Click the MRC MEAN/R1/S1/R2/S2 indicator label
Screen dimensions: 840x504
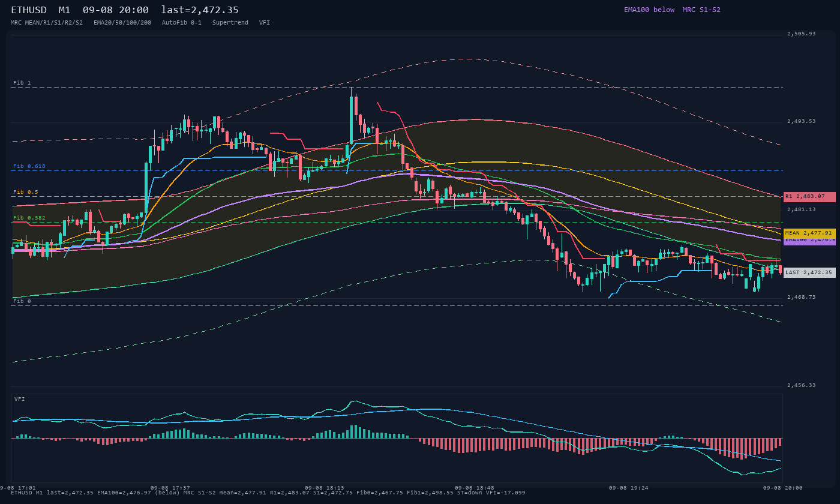click(x=47, y=22)
